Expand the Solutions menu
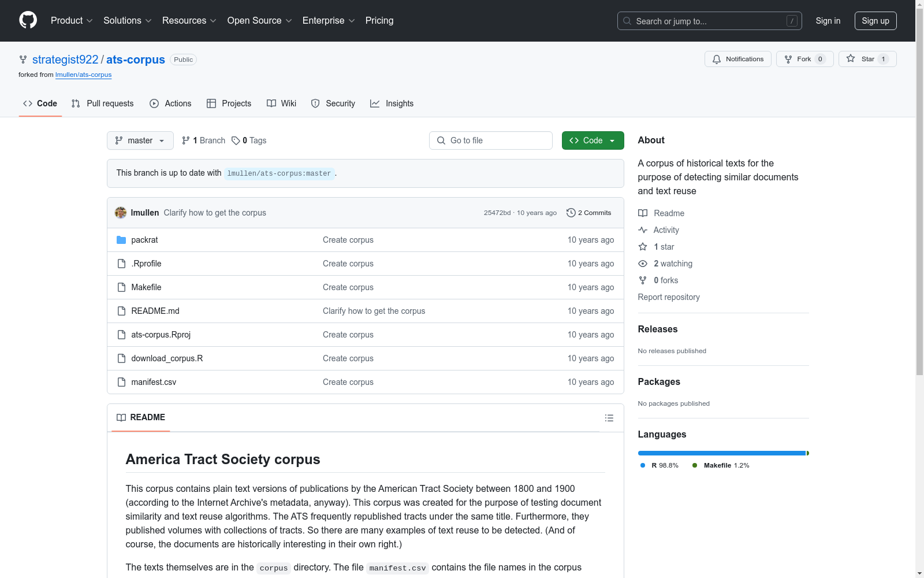 (x=128, y=21)
